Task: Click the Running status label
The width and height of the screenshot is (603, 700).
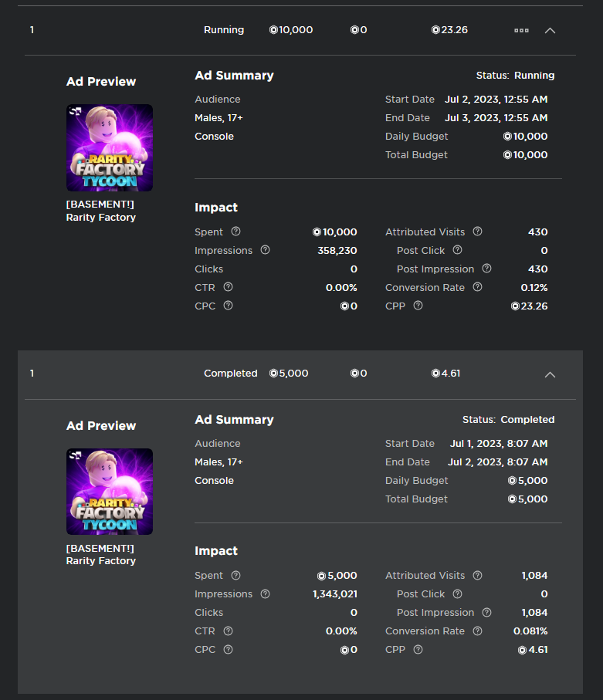Action: (223, 29)
